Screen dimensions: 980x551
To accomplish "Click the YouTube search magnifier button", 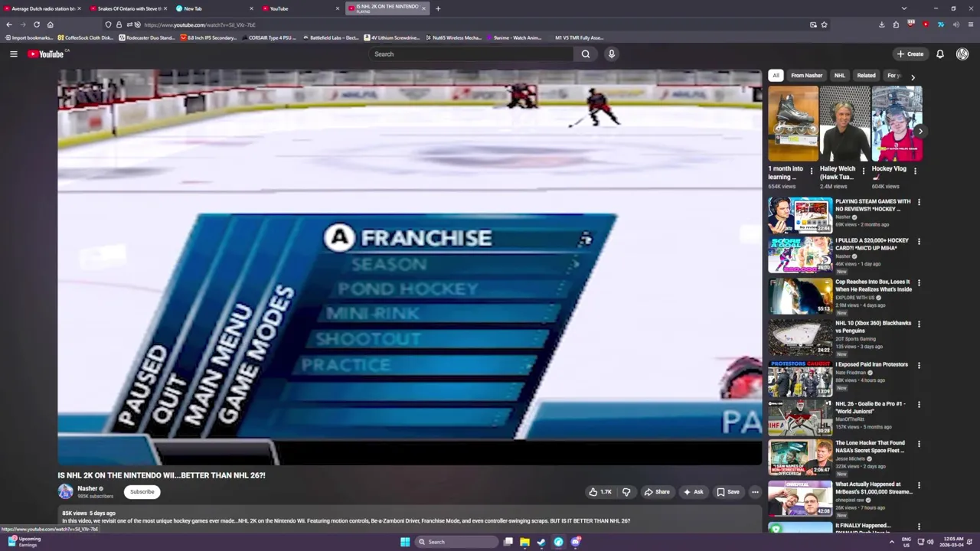I will (x=586, y=54).
